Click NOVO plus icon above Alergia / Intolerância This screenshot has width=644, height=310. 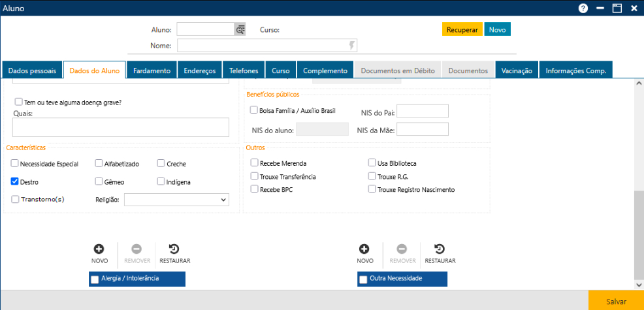point(99,249)
